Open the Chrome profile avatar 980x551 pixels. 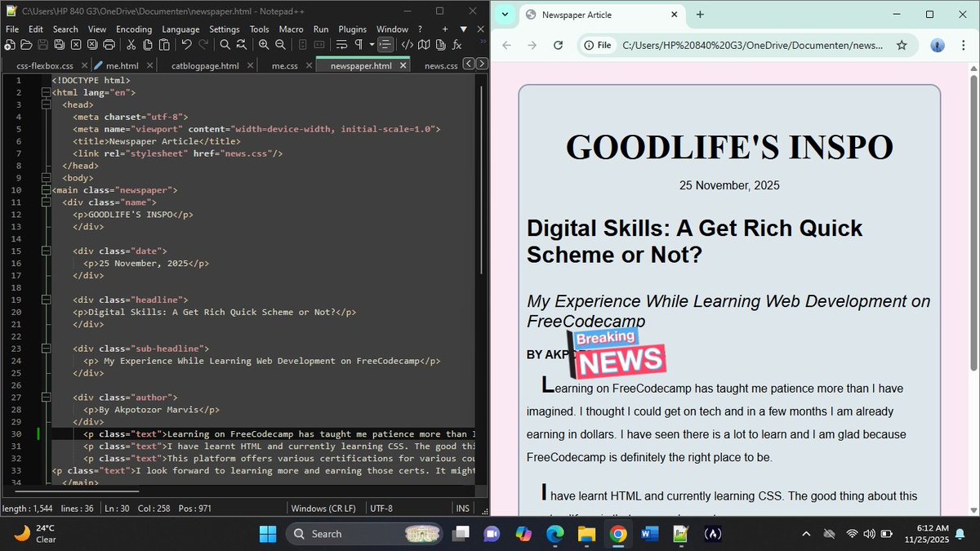[x=938, y=46]
